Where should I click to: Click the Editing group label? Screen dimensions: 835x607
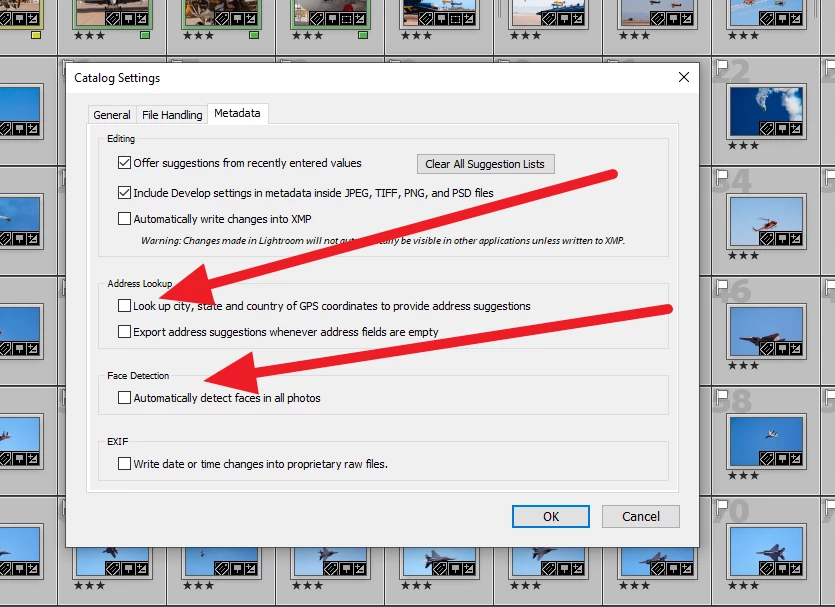[121, 138]
